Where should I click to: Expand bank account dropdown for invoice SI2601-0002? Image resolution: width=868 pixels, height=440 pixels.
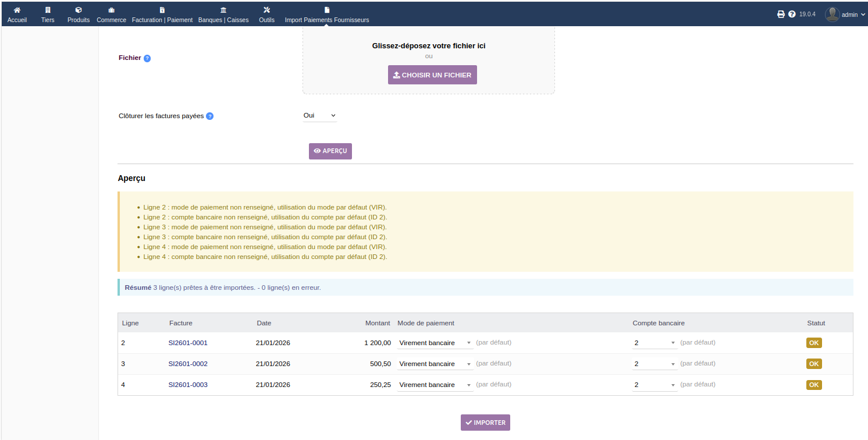654,364
